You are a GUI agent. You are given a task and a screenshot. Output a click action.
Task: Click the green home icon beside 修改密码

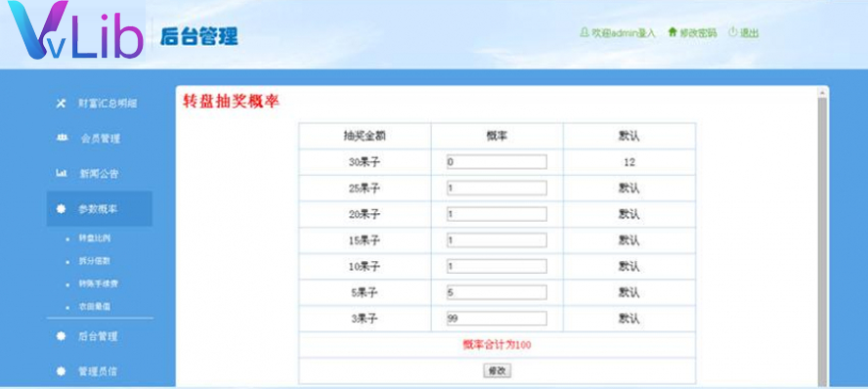coord(673,32)
